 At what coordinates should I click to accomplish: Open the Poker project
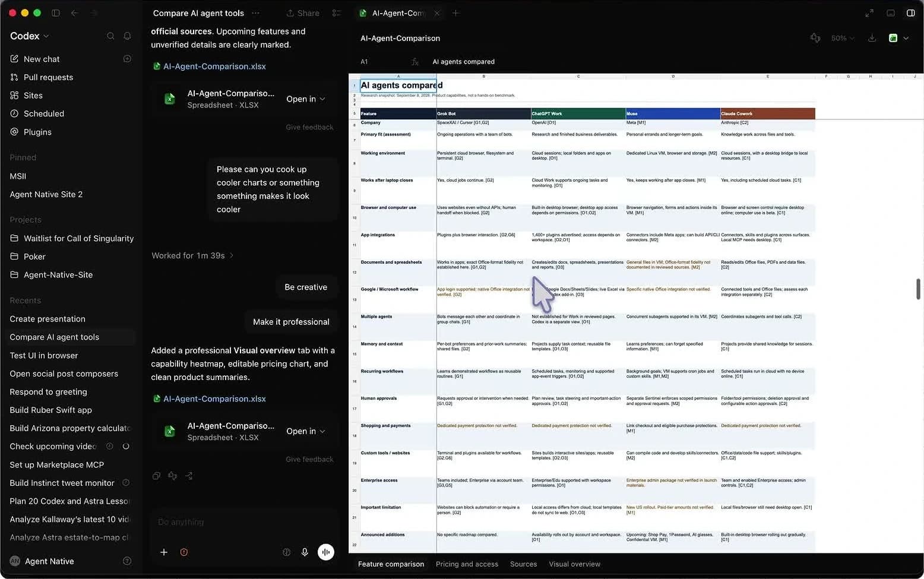(x=34, y=257)
